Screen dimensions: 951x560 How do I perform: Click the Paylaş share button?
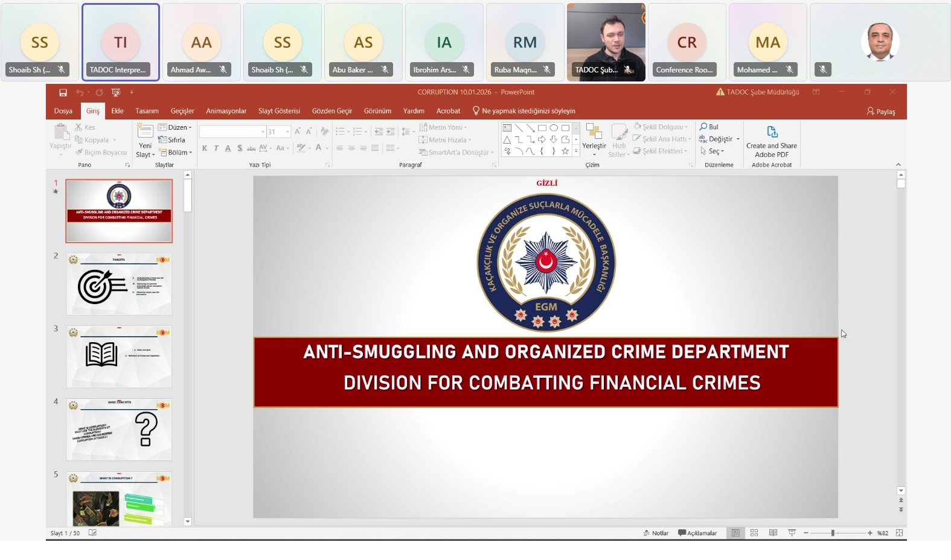[881, 112]
